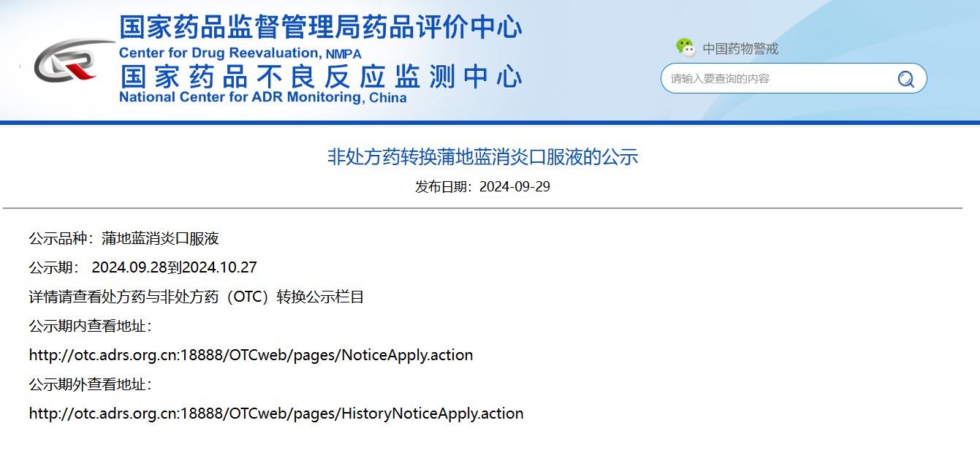Click the 国家药品不良反应监测中心 header title
This screenshot has height=461, width=980.
pos(320,76)
